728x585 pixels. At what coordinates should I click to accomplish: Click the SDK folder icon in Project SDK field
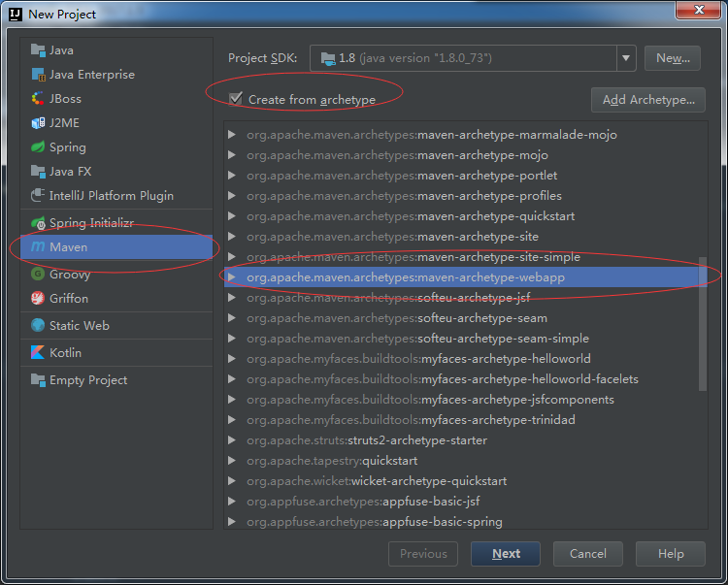point(328,58)
